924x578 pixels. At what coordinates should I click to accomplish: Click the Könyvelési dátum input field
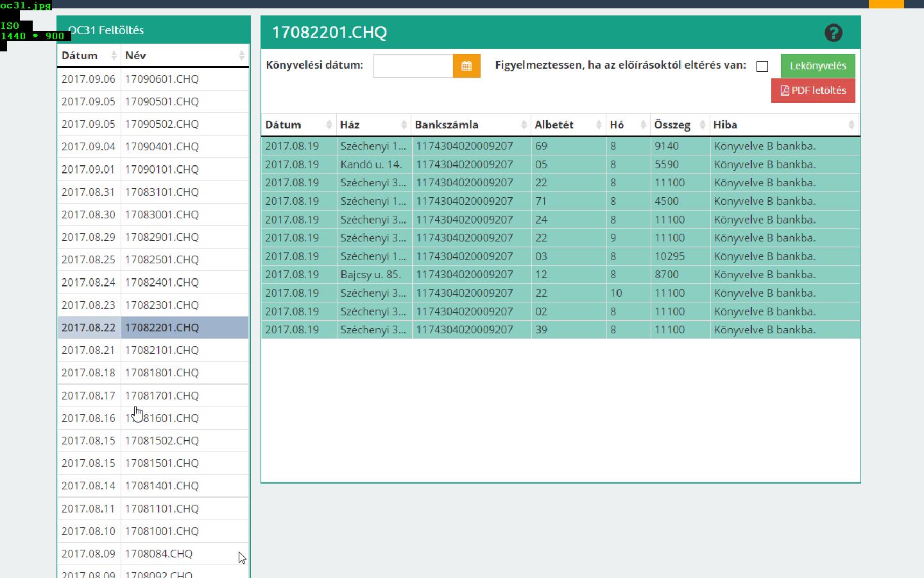tap(413, 66)
